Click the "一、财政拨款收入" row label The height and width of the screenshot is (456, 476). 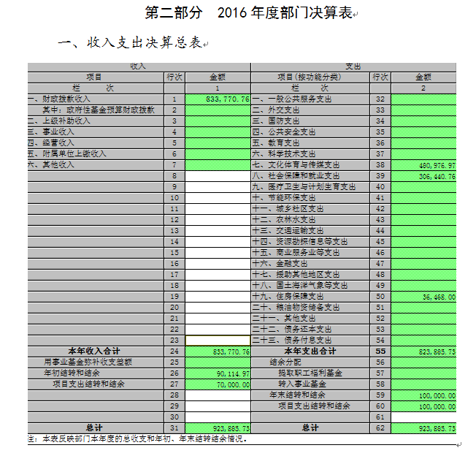point(60,99)
